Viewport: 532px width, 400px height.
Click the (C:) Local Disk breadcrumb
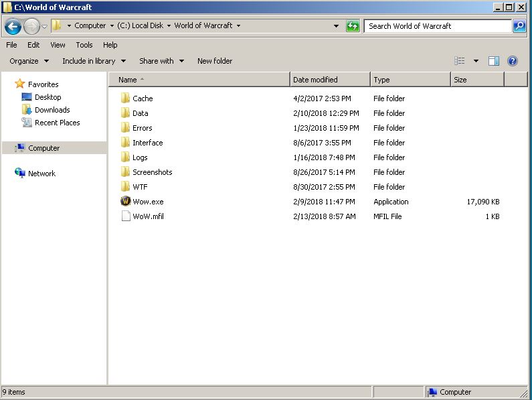pos(140,25)
